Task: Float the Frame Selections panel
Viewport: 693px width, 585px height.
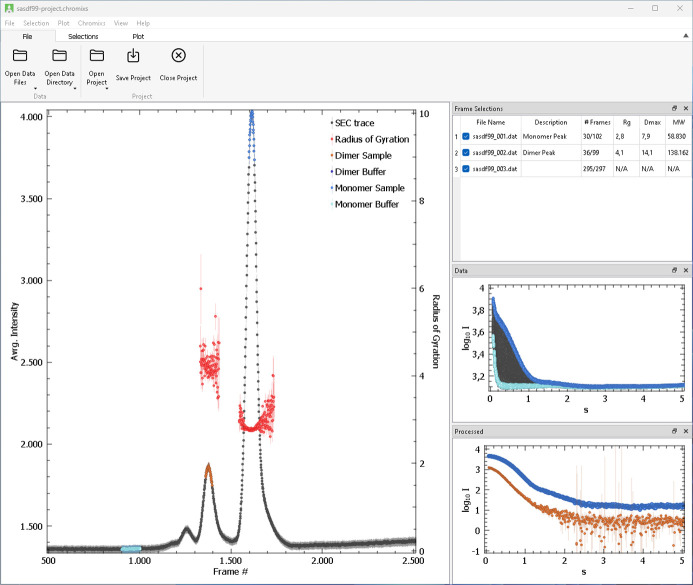Action: click(x=674, y=108)
